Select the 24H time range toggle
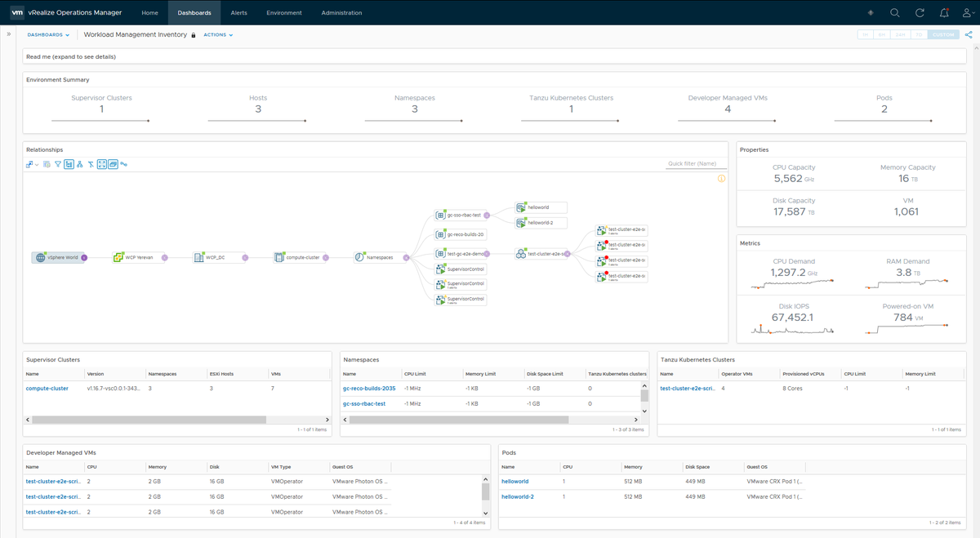 click(x=900, y=35)
